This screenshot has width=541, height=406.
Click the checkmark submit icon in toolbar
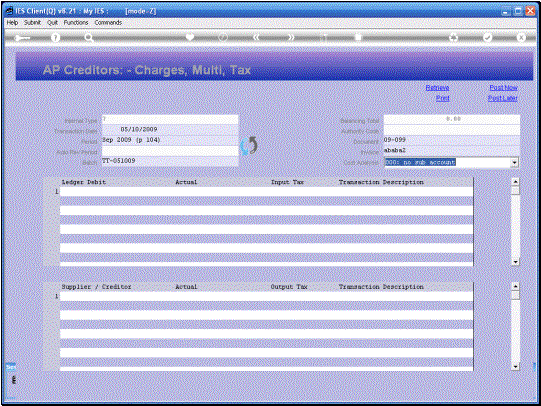point(487,37)
